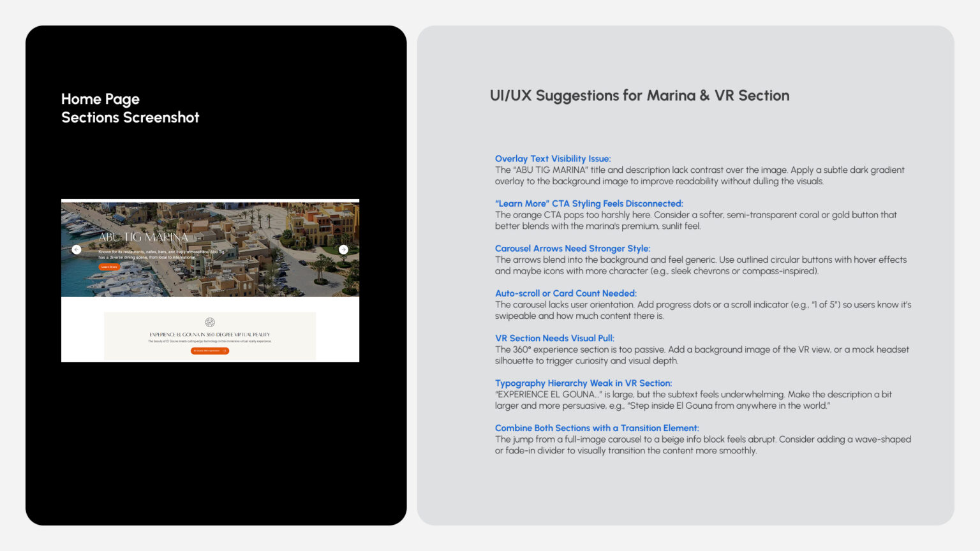Click the Overlay Text Visibility Issue heading
Image resolution: width=980 pixels, height=551 pixels.
click(553, 159)
